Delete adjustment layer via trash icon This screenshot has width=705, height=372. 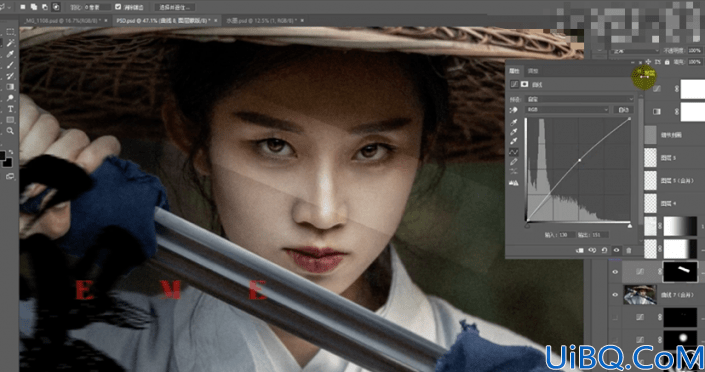629,250
